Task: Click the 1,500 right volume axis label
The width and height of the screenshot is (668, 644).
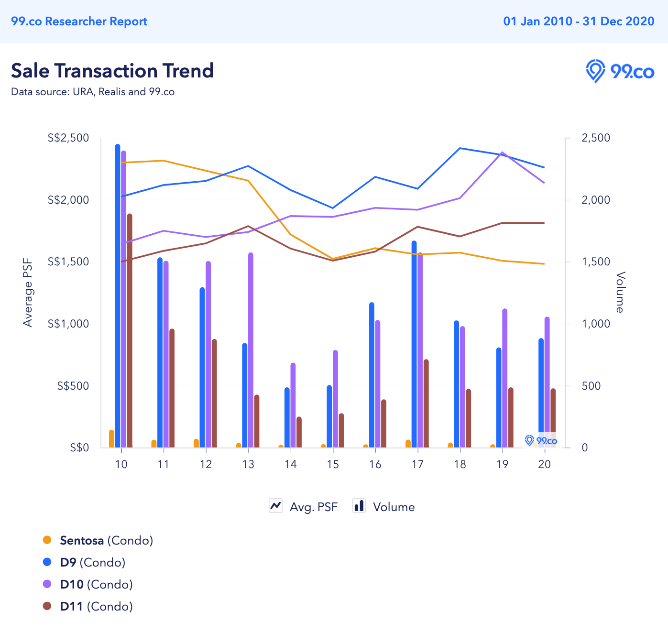Action: click(x=596, y=262)
